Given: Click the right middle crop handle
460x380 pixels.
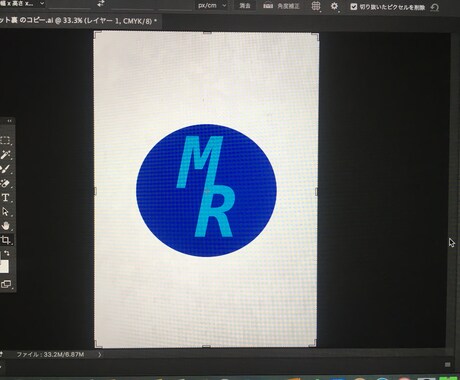Looking at the screenshot, I should 316,192.
